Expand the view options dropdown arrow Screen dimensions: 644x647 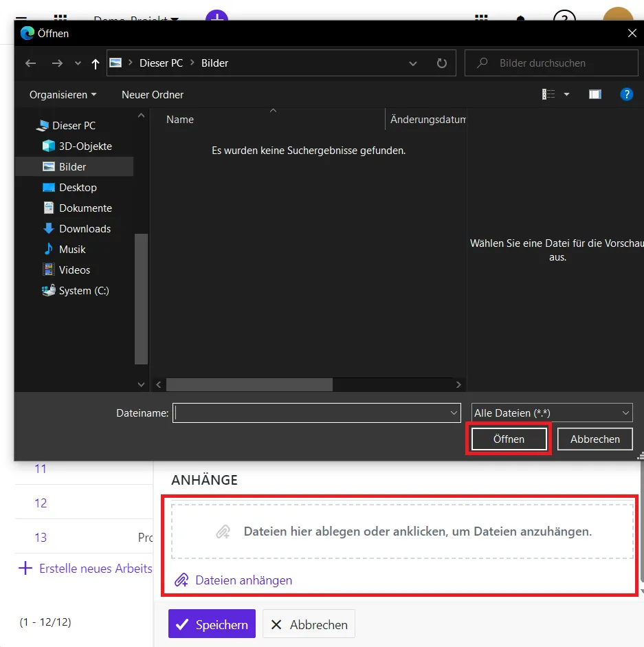click(567, 94)
